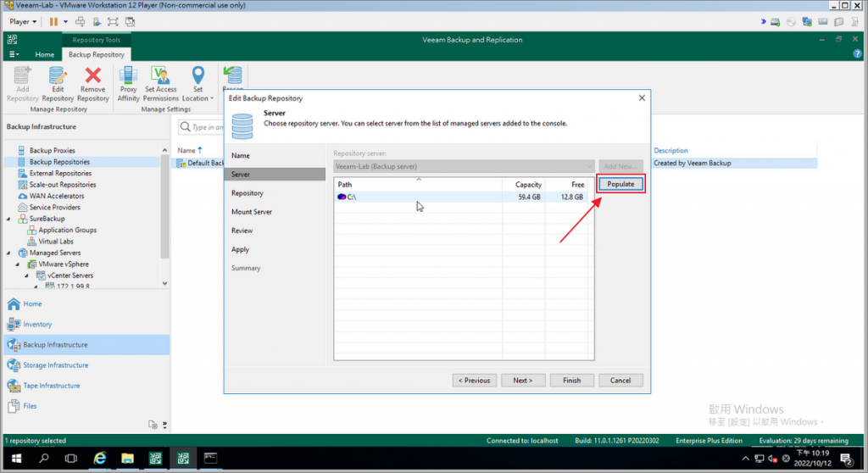Screen dimensions: 868x473
Task: Open the Tape Infrastructure navigation pane
Action: (87, 386)
